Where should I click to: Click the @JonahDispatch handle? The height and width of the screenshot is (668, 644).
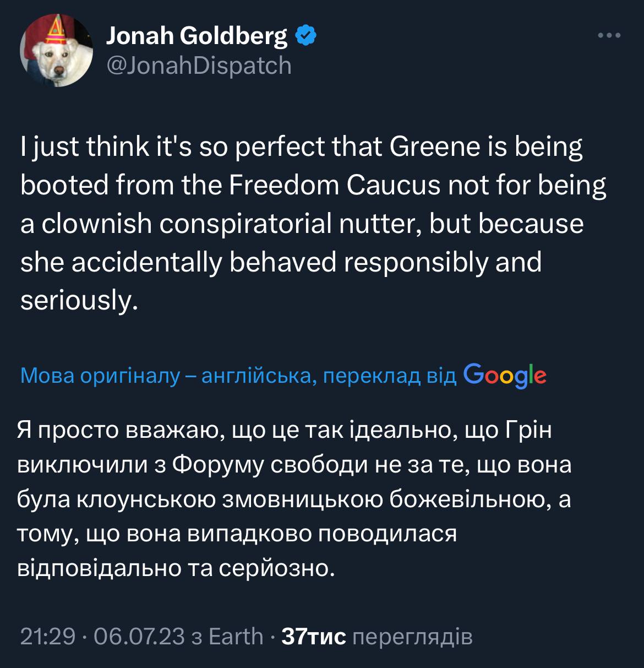198,66
